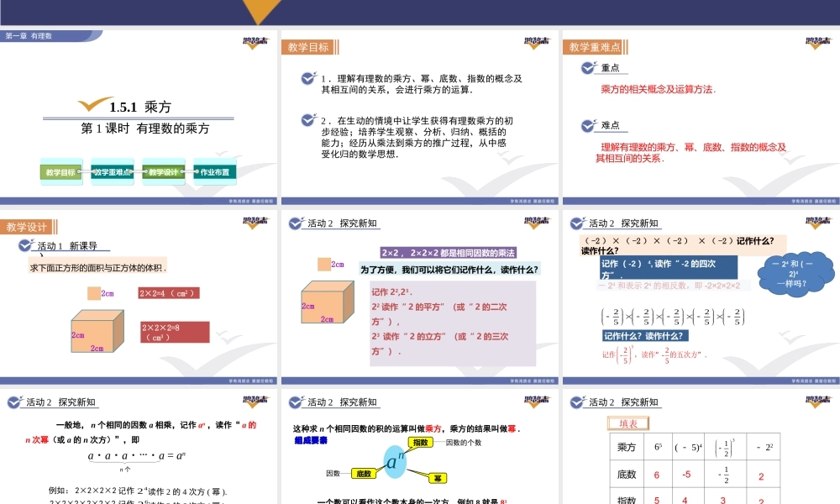The height and width of the screenshot is (504, 840).
Task: Select the yellow 指数 label in the diagram
Action: 420,442
